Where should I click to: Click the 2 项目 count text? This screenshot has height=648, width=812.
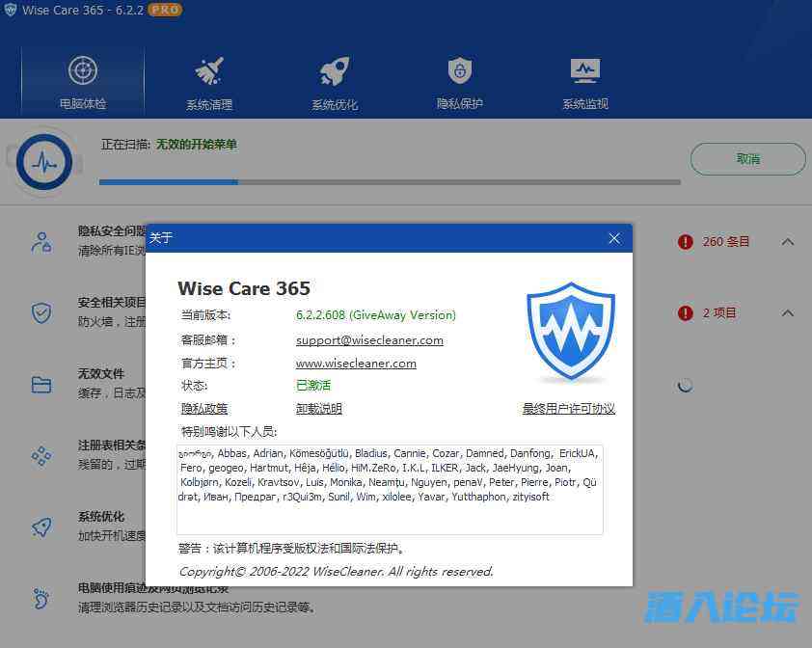[718, 312]
